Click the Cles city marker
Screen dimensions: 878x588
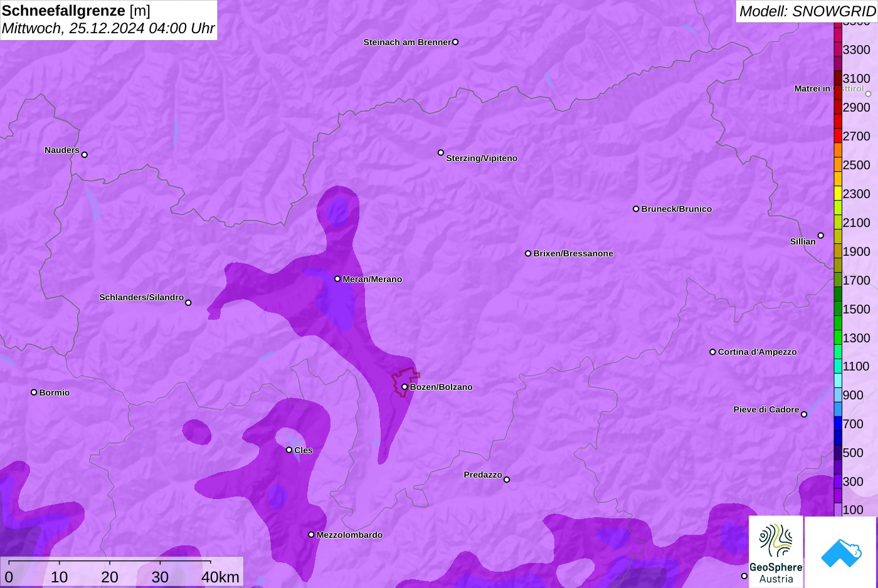pos(289,449)
